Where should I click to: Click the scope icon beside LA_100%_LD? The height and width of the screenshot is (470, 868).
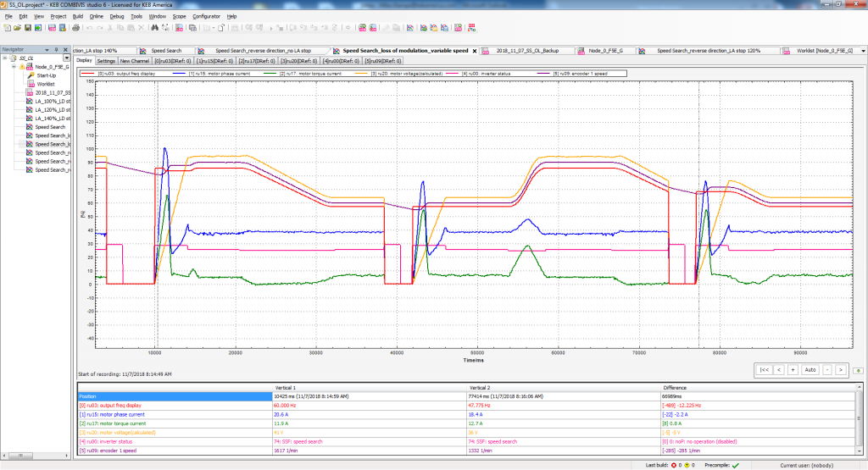(x=30, y=101)
